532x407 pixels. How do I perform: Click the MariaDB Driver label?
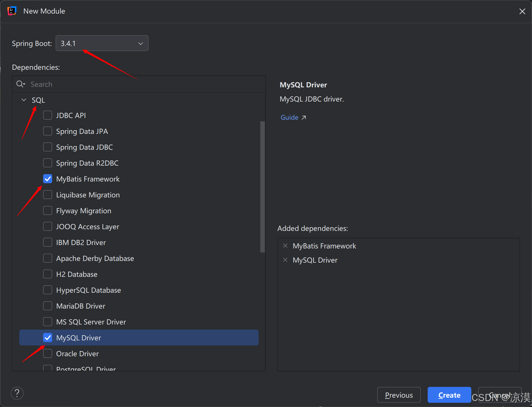81,306
